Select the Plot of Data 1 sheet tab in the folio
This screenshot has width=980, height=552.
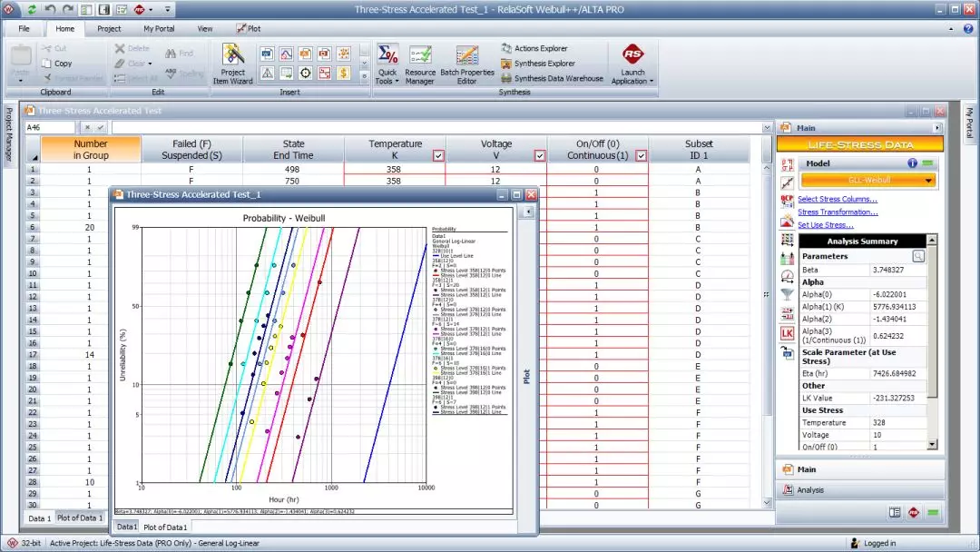79,518
